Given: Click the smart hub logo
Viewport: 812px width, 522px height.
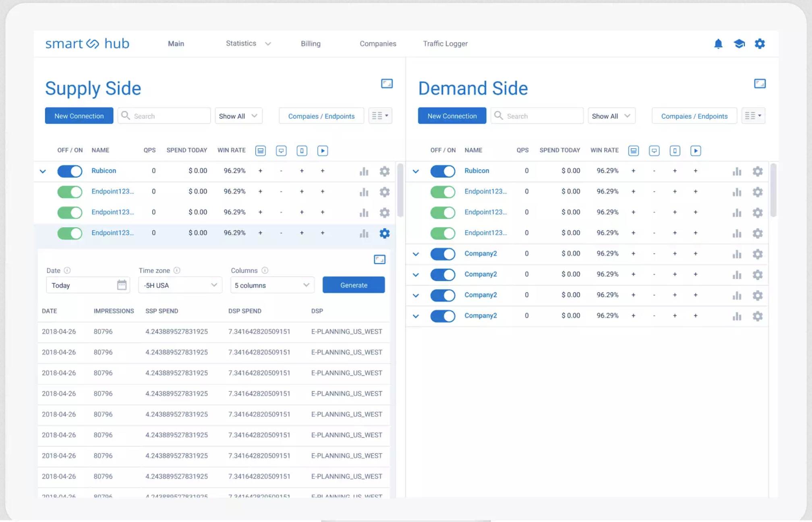Looking at the screenshot, I should [x=87, y=43].
